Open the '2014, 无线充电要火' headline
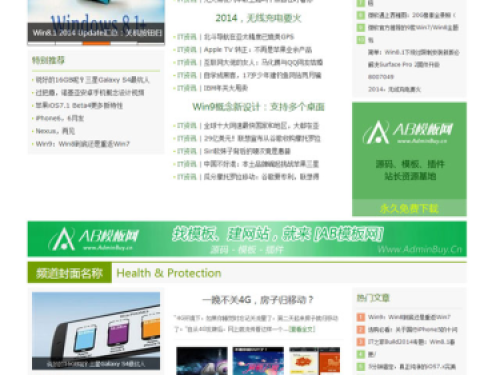The image size is (500, 375). [x=258, y=18]
